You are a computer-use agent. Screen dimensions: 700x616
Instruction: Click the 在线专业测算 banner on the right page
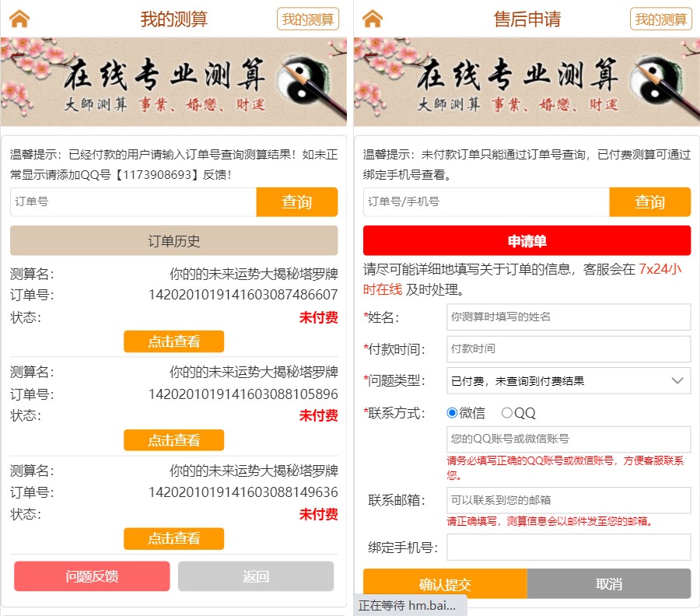(x=527, y=81)
